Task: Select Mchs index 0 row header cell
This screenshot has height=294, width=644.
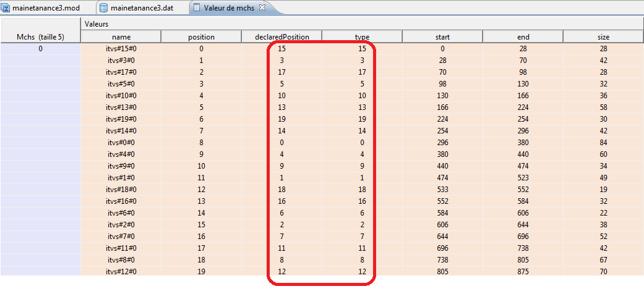Action: [40, 49]
